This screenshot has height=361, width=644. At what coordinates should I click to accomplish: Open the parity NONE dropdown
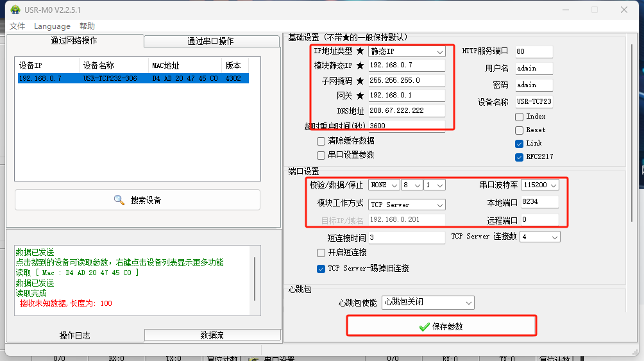point(384,185)
